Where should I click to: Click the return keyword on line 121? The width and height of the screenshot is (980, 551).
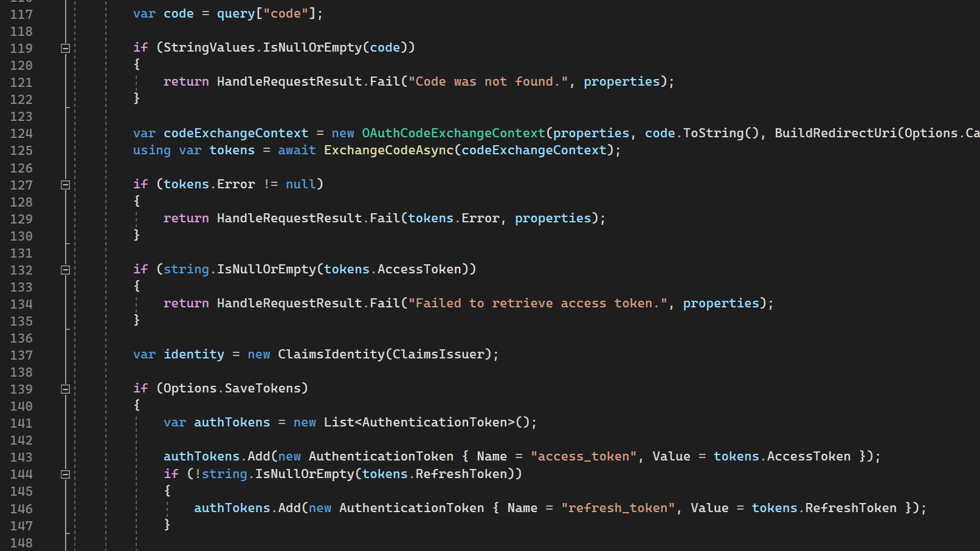tap(186, 81)
